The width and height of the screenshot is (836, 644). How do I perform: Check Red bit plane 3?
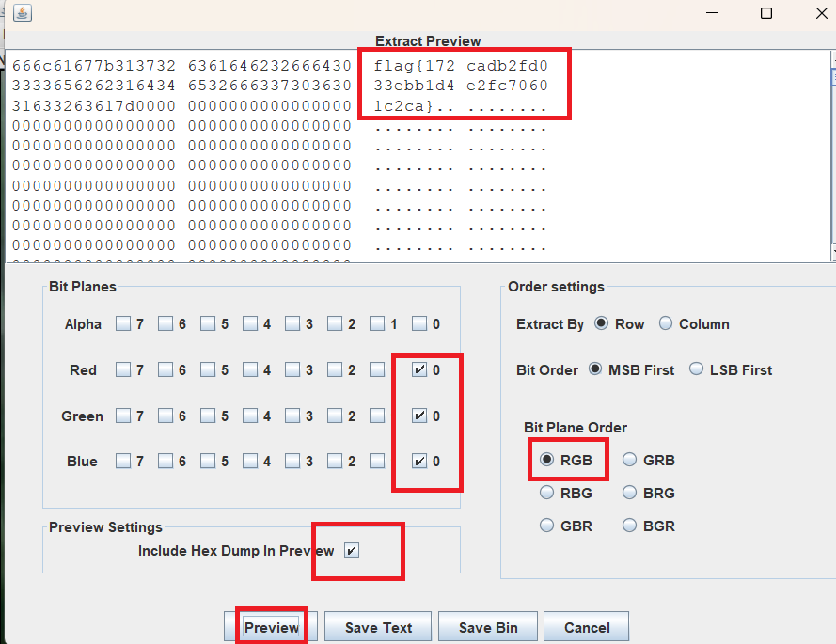(292, 369)
